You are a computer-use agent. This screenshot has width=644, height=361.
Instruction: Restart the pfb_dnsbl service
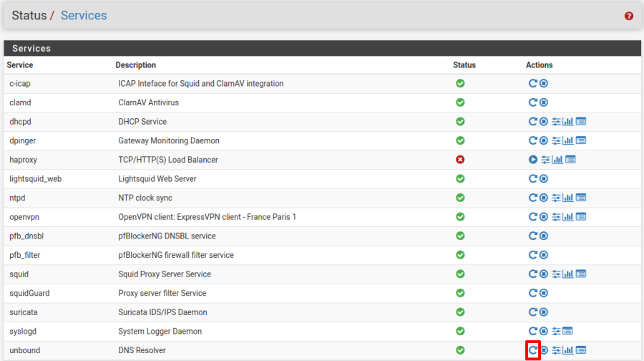(x=533, y=236)
